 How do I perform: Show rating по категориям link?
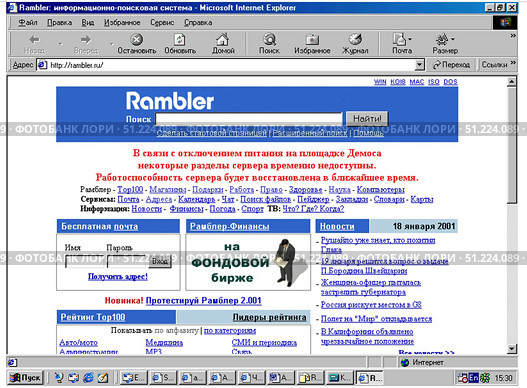coord(230,331)
